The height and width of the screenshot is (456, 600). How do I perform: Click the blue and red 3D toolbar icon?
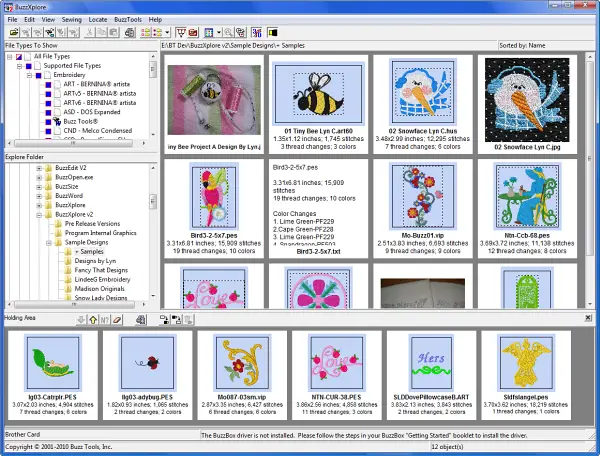click(257, 33)
